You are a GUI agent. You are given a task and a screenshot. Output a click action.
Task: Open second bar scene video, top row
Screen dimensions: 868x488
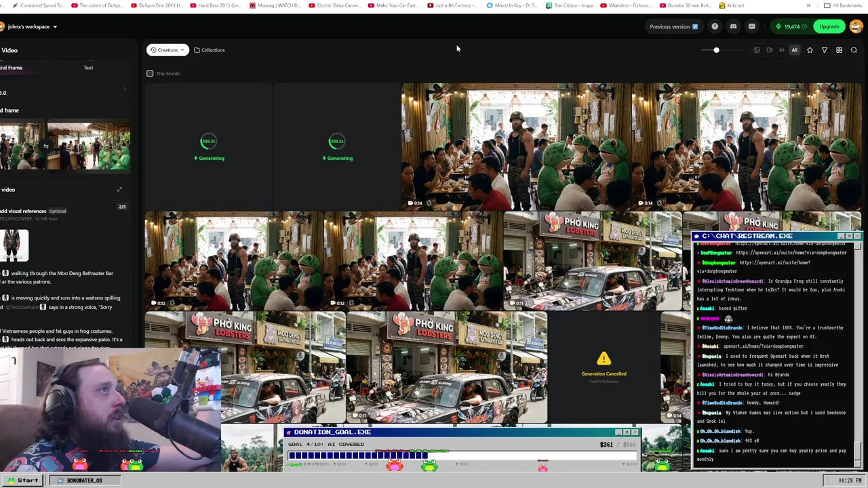[x=747, y=146]
